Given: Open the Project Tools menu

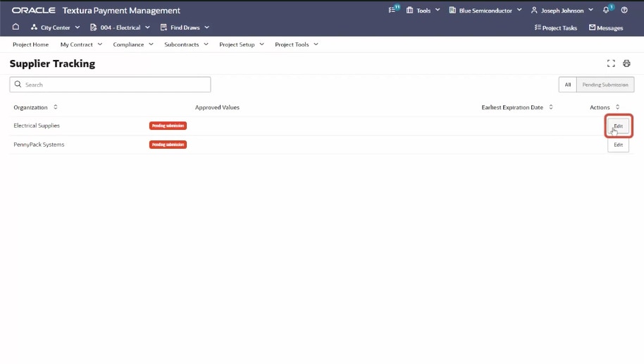Looking at the screenshot, I should 297,44.
